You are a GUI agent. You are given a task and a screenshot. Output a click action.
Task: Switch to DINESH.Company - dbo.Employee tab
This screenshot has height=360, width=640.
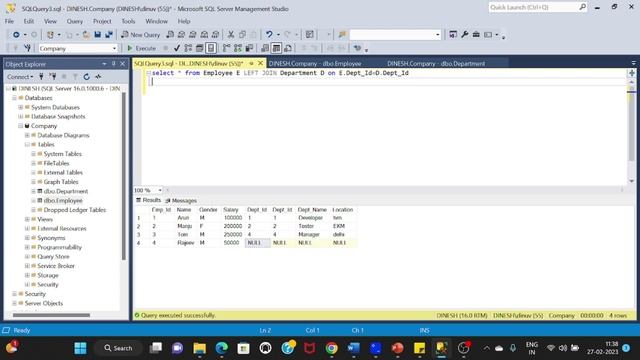click(x=315, y=64)
